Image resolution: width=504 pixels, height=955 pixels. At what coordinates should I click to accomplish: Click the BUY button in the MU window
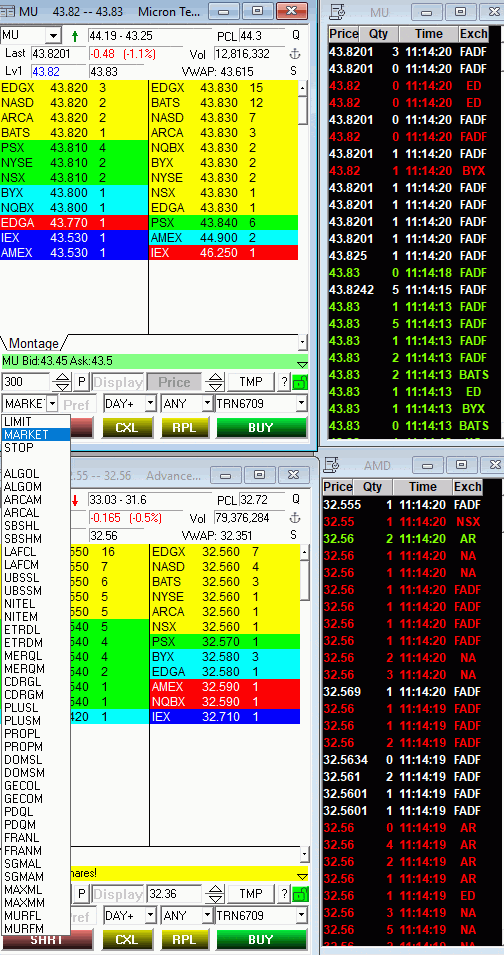tap(261, 428)
